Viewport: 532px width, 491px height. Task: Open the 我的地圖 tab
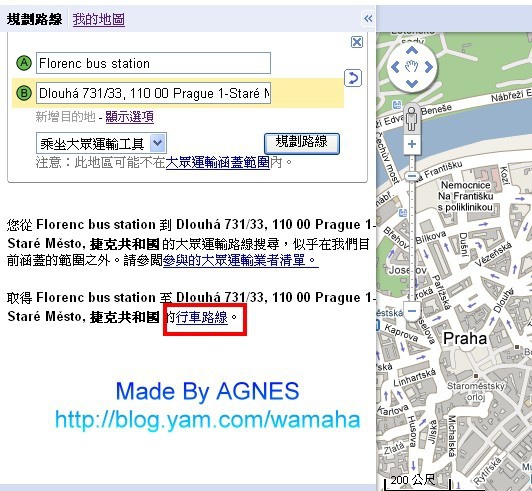[99, 19]
